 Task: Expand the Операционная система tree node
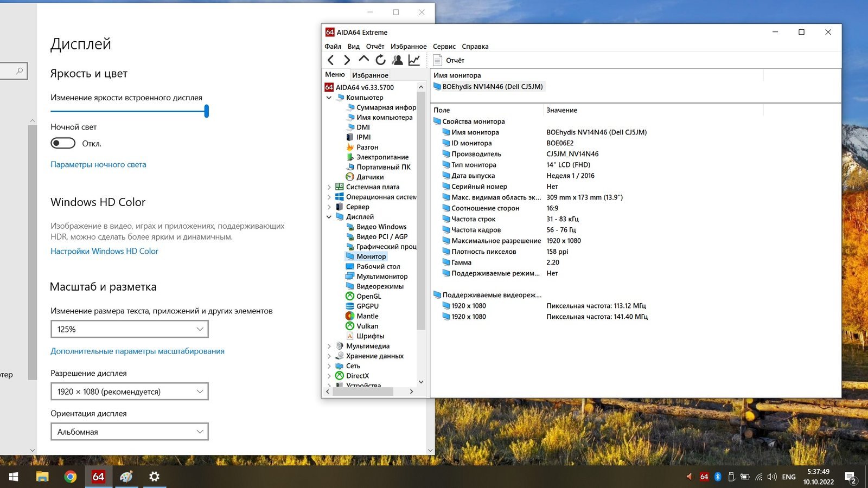(x=329, y=197)
